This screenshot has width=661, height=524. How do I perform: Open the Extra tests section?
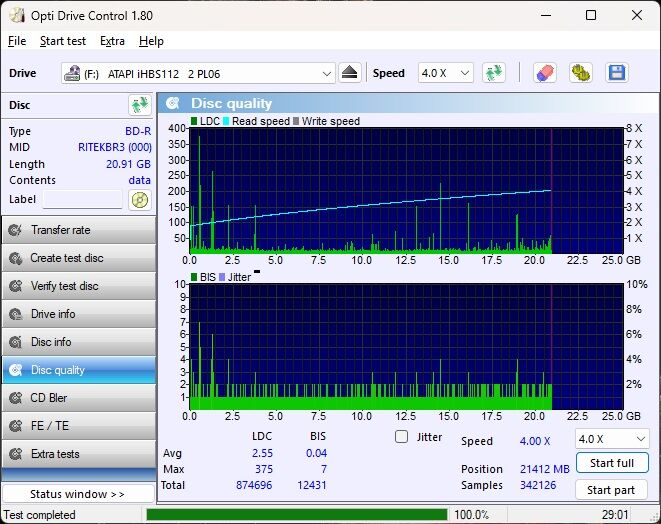click(79, 454)
